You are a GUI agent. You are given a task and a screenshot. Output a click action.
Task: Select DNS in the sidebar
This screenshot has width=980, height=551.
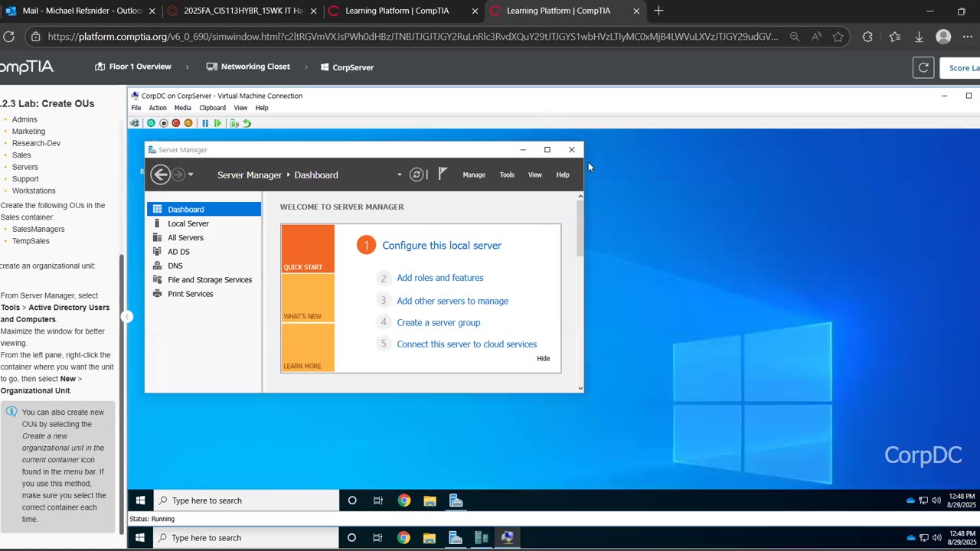(x=204, y=266)
